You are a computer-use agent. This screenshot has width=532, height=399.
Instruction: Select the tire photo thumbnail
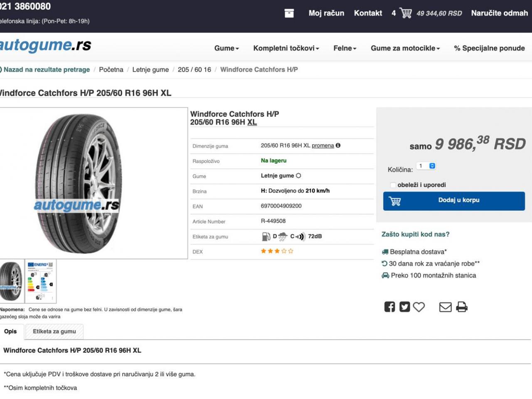[x=11, y=281]
